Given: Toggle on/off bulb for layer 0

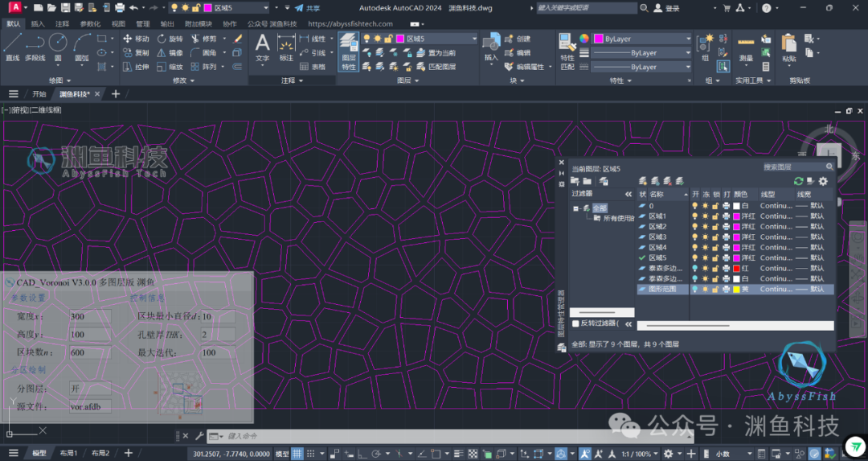Looking at the screenshot, I should (694, 206).
